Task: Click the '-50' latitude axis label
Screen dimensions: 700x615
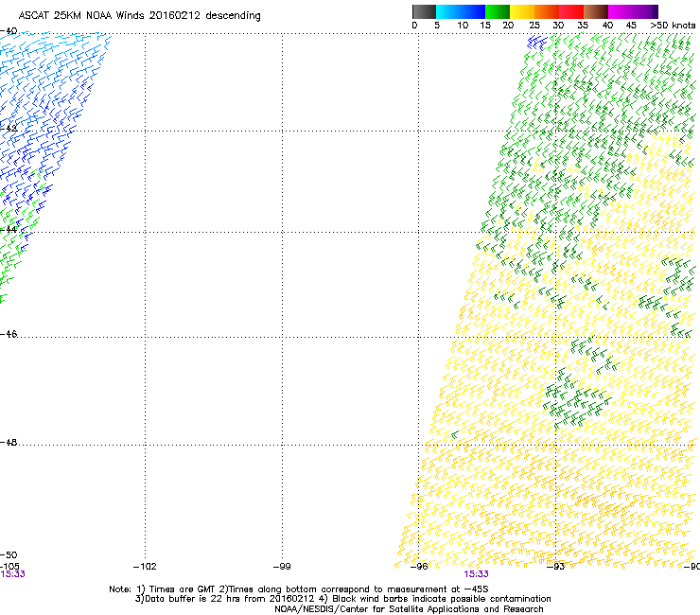Action: tap(9, 554)
